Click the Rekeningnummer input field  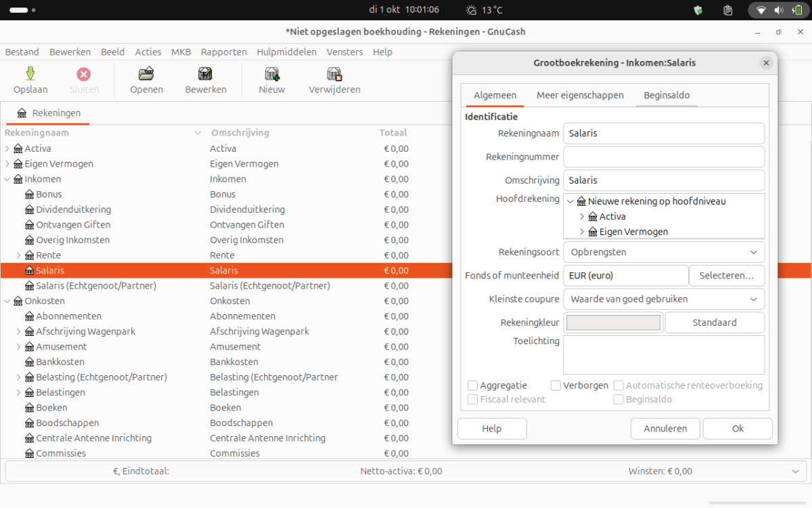click(x=663, y=157)
